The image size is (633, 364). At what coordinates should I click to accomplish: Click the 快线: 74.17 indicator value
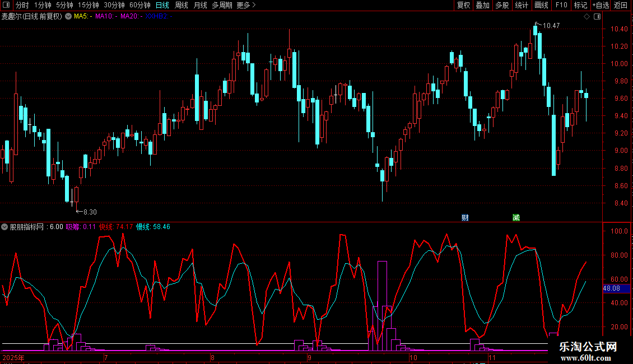click(x=116, y=227)
